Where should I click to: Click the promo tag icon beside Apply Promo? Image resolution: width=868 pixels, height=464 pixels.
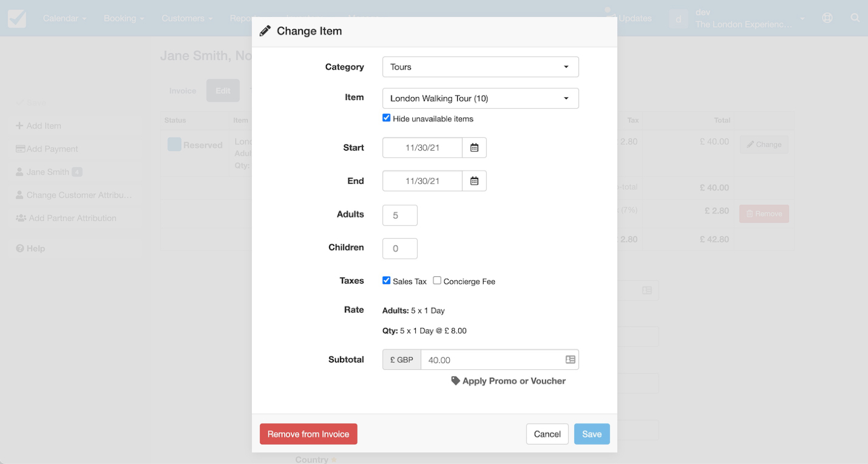click(455, 381)
